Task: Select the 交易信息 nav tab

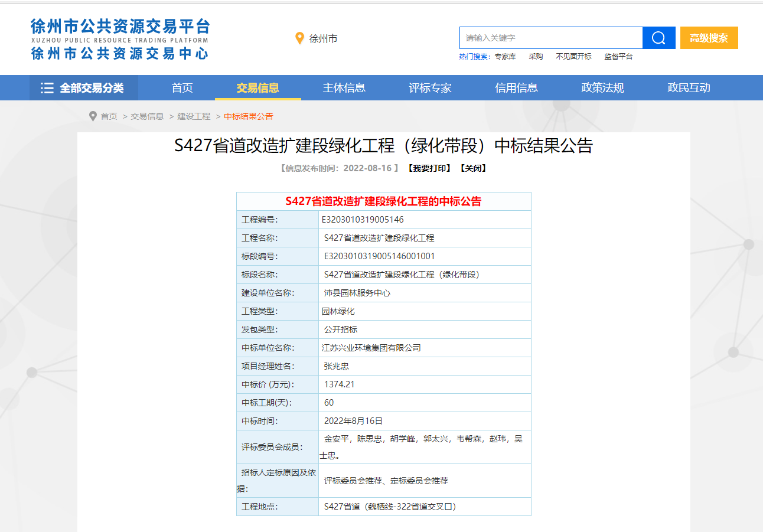Action: point(258,88)
